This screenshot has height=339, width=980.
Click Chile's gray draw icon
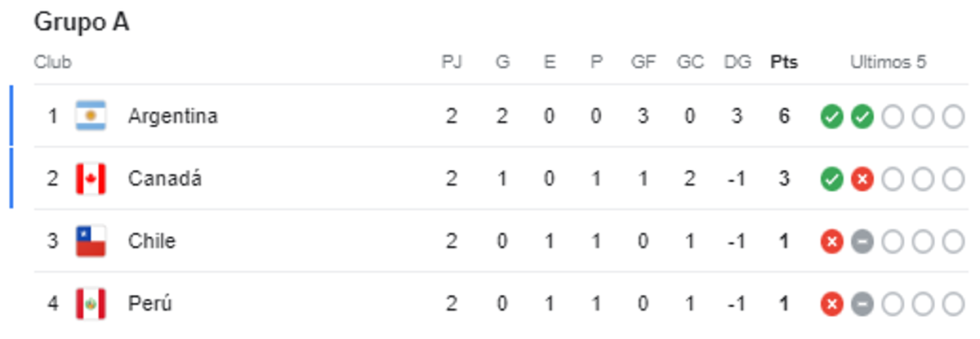point(862,242)
